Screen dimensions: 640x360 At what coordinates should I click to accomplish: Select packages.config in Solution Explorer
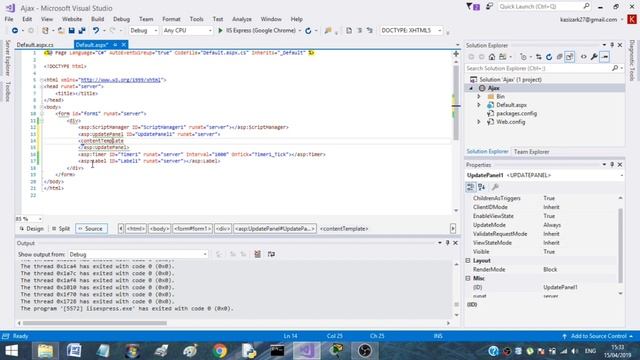pos(516,114)
